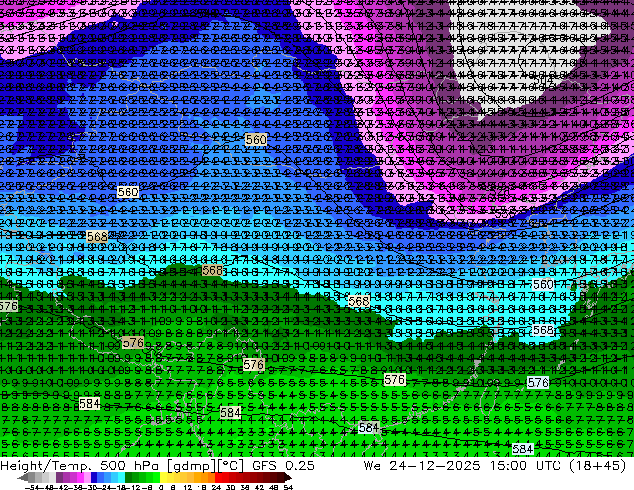The width and height of the screenshot is (634, 490).
Task: Click the "24" legend tick label
Action: coord(216,487)
